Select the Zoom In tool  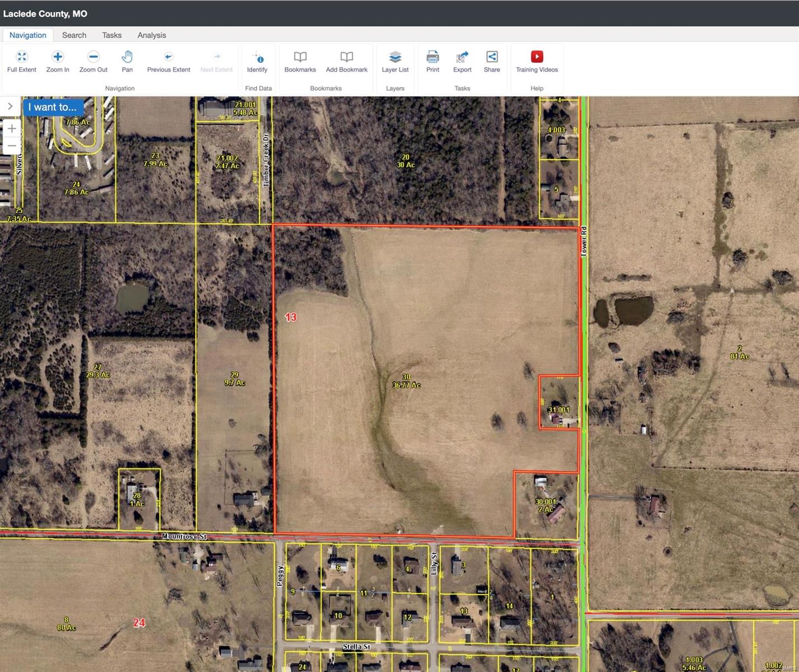58,57
